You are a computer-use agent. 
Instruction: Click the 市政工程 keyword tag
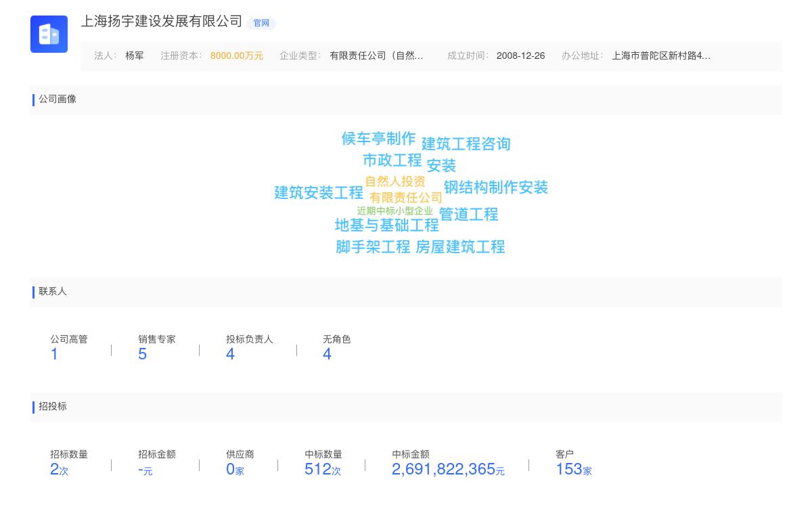[393, 160]
